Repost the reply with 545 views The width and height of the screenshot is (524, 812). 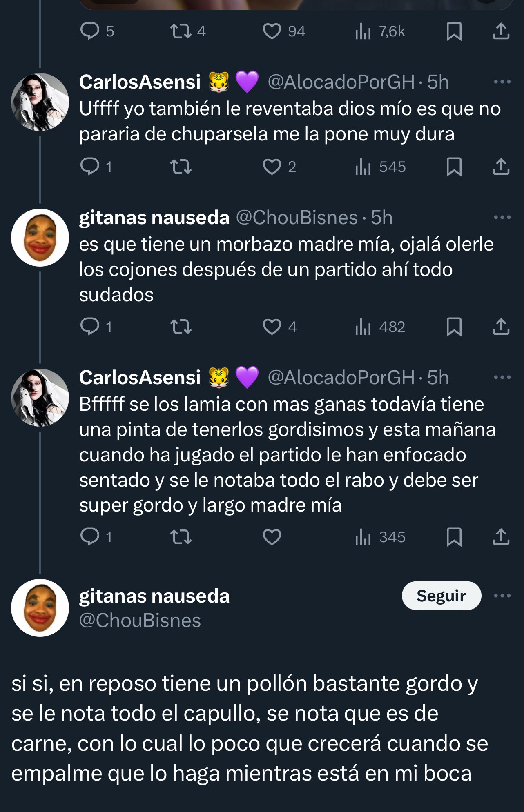(181, 167)
